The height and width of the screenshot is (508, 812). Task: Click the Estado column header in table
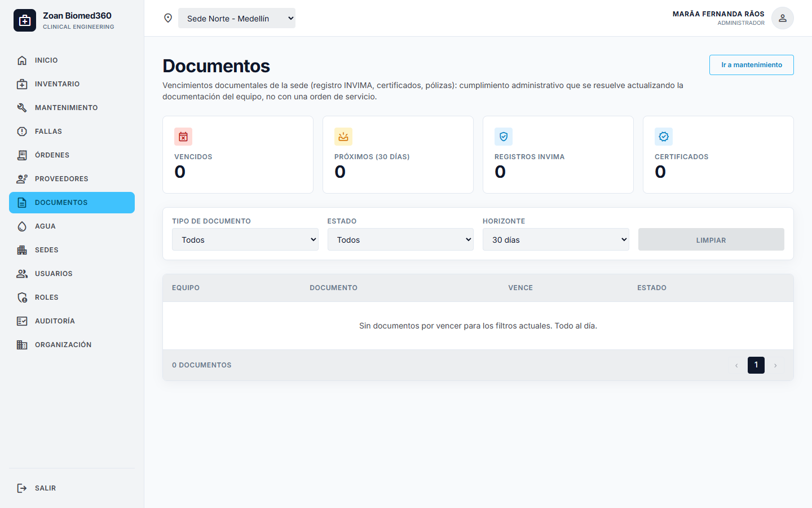click(652, 288)
